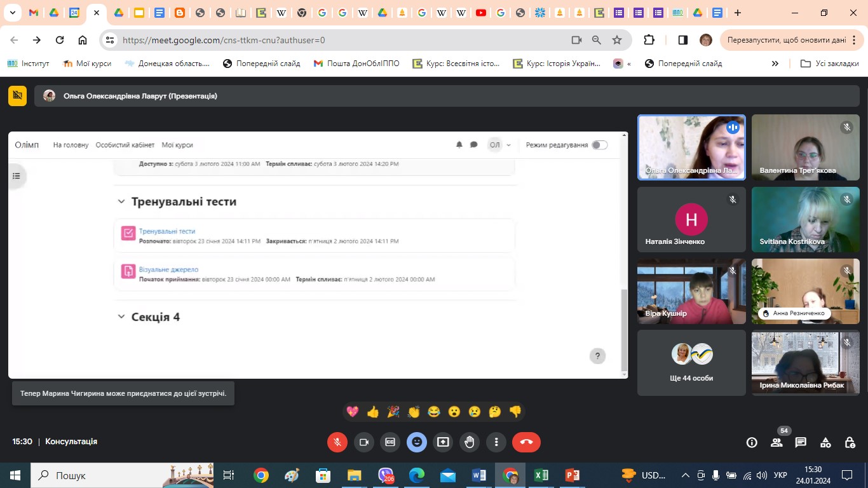Viewport: 868px width, 488px height.
Task: Open the messages bubble icon in Олімп
Action: click(x=473, y=145)
